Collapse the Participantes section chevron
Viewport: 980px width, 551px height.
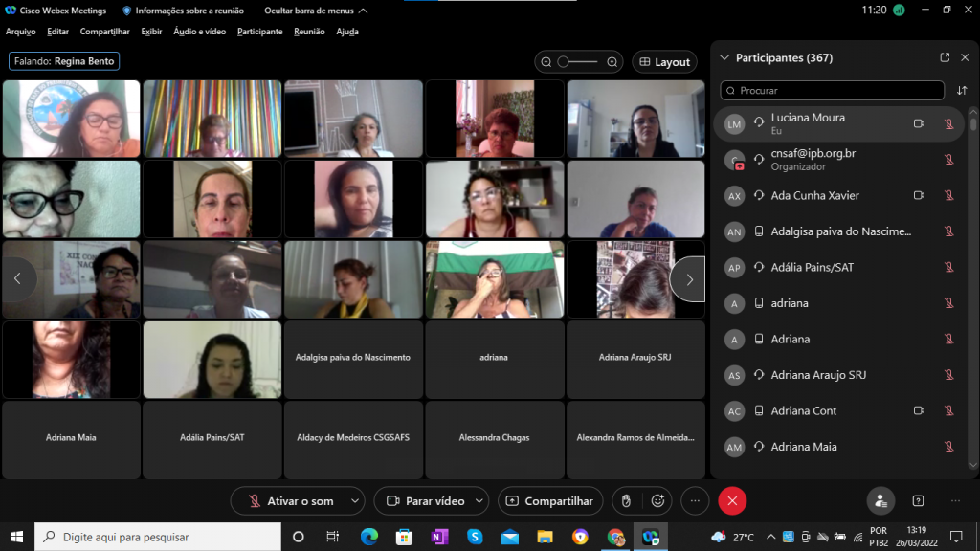pos(724,57)
